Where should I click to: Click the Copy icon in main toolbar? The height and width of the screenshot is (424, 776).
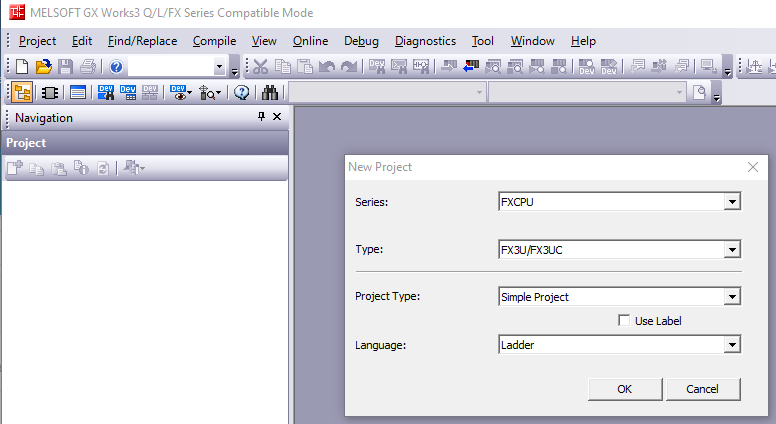pos(283,66)
